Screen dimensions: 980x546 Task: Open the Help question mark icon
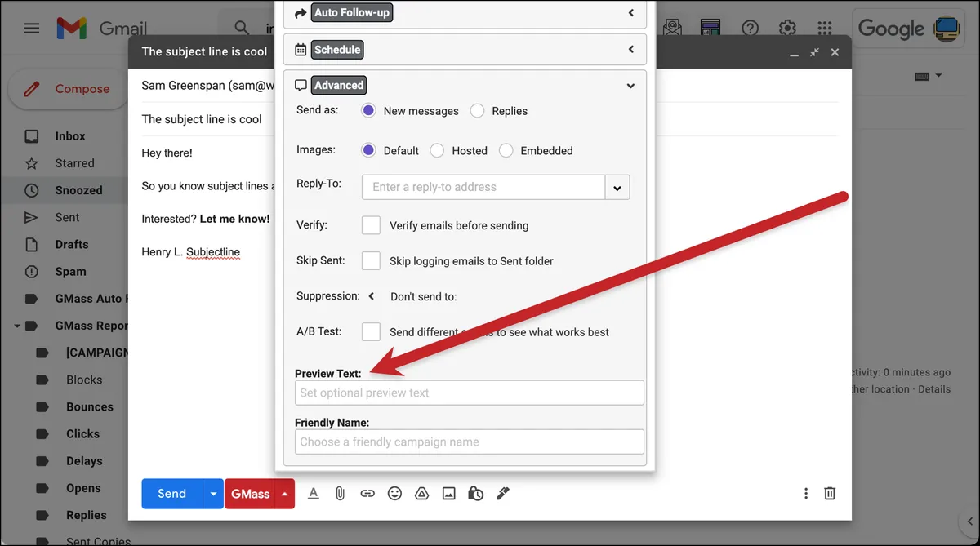coord(750,28)
